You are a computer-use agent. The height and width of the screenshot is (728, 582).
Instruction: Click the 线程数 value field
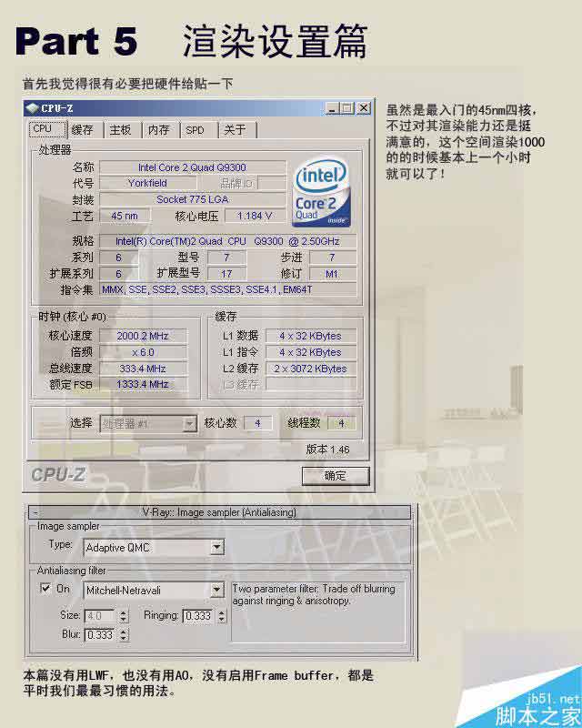pos(342,423)
